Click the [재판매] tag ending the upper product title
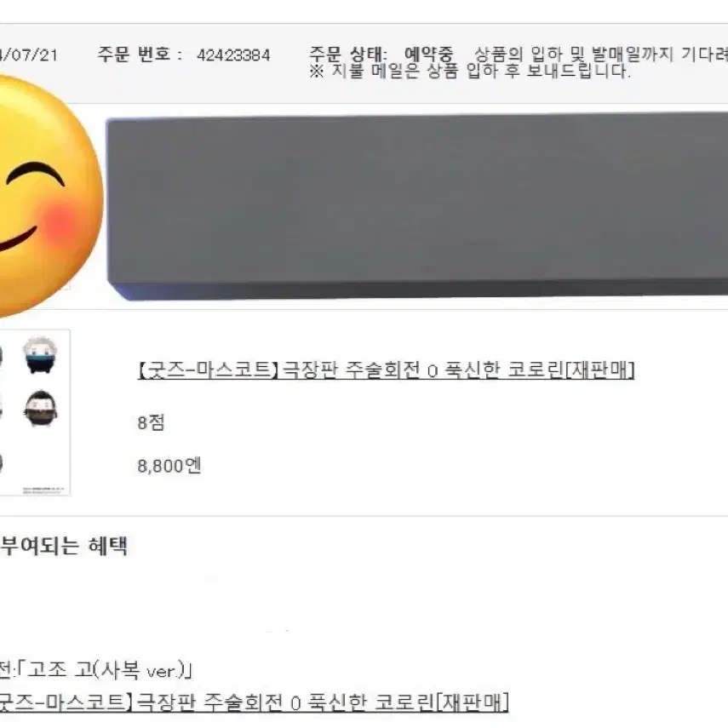Viewport: 728px width, 728px height. (x=599, y=370)
